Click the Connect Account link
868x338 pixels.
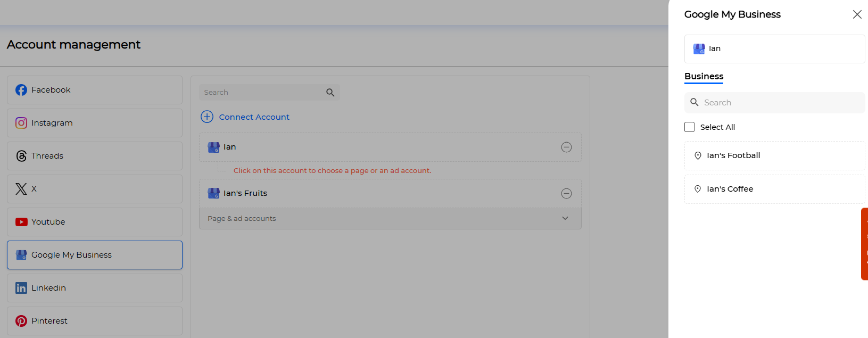[x=254, y=117]
